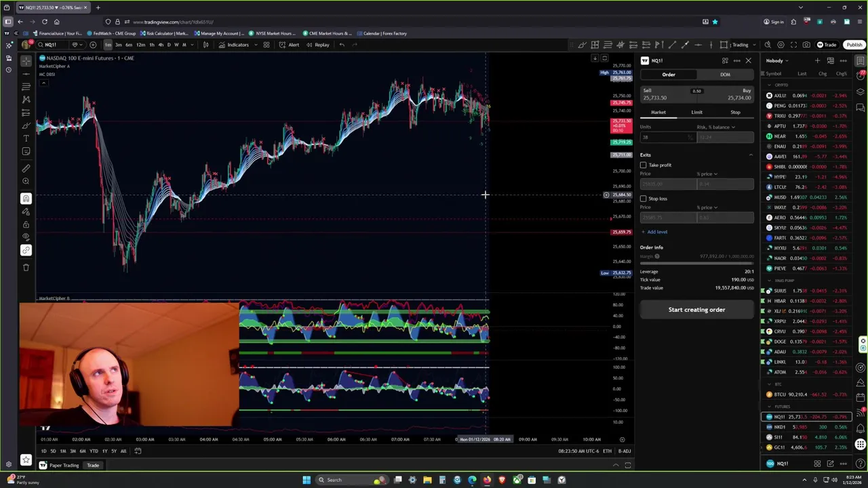Add symbol to watchlist plus icon
The width and height of the screenshot is (868, 488).
[817, 61]
